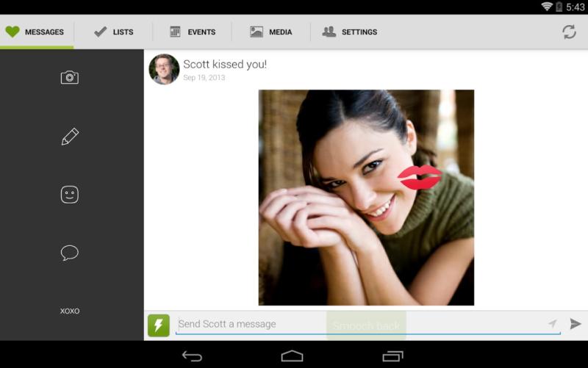This screenshot has height=368, width=588.
Task: Open the Lists tab
Action: (x=114, y=32)
